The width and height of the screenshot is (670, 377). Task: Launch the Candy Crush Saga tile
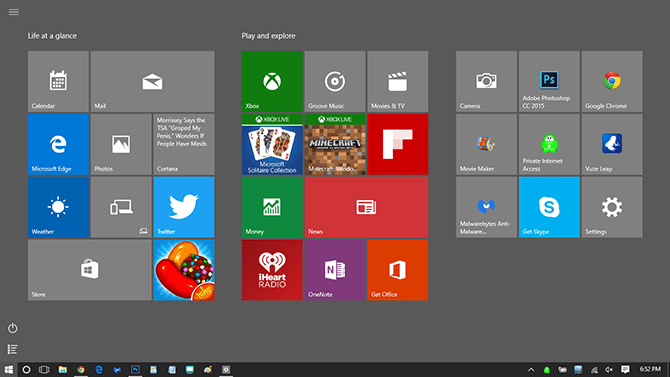[x=184, y=270]
